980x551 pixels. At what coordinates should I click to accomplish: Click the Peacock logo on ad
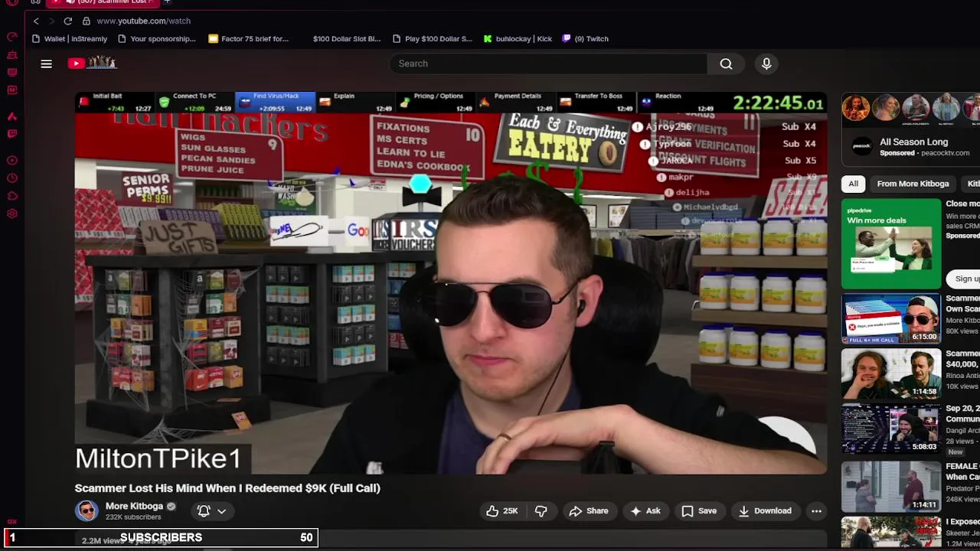point(862,146)
